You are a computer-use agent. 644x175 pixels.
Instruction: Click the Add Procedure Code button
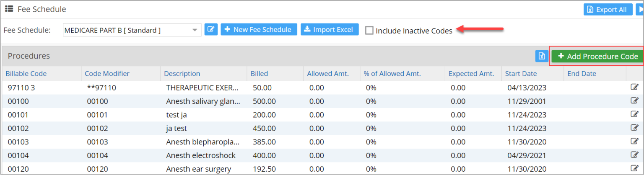[597, 57]
